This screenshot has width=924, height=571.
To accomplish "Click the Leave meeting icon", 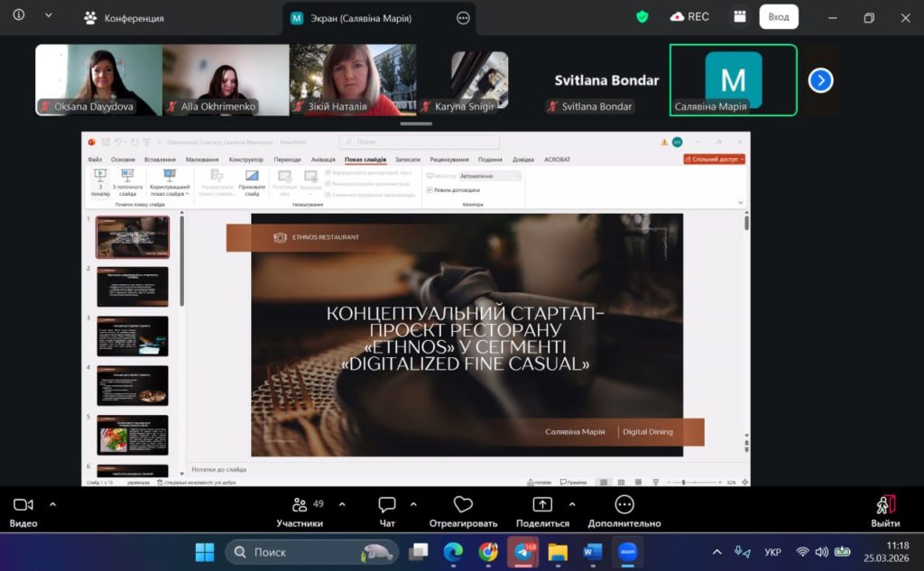I will (885, 505).
